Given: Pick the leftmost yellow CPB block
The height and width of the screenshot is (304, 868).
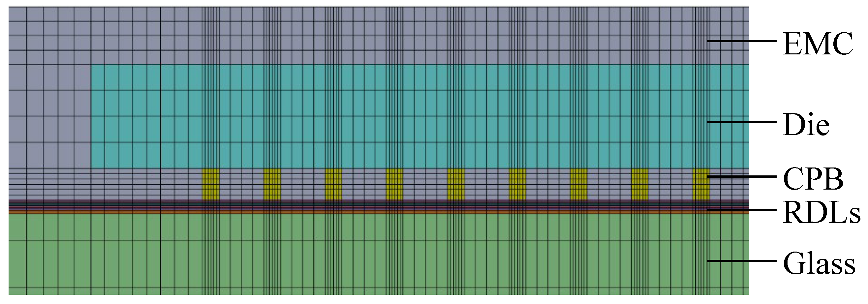Looking at the screenshot, I should tap(211, 184).
